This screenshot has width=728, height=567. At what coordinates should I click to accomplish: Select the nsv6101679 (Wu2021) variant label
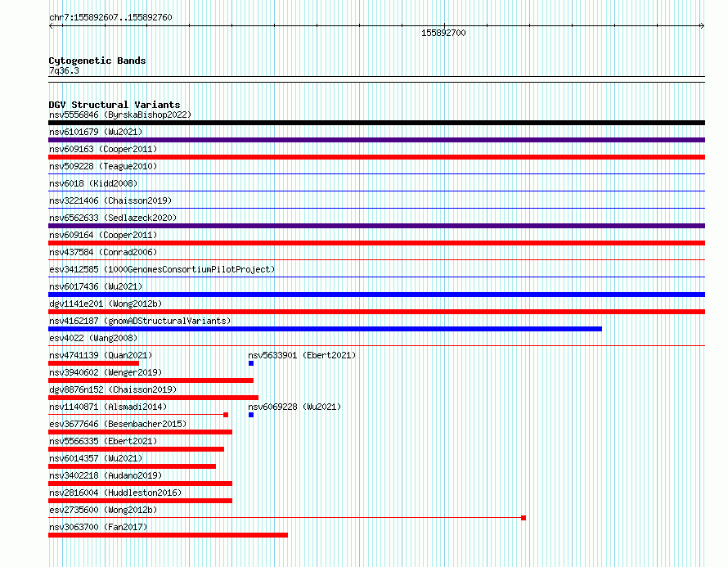[96, 132]
